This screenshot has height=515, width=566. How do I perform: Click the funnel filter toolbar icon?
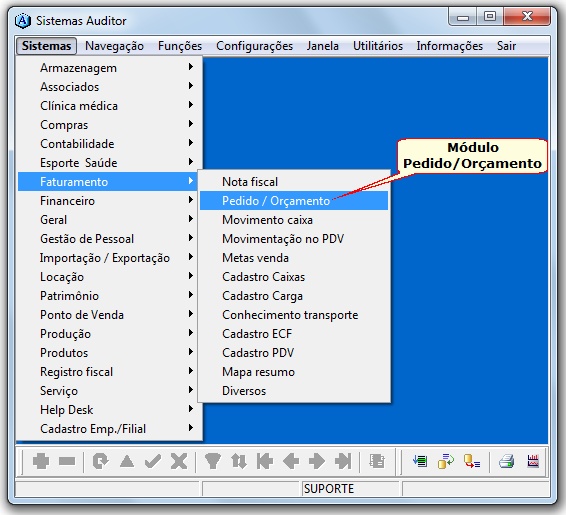(213, 461)
